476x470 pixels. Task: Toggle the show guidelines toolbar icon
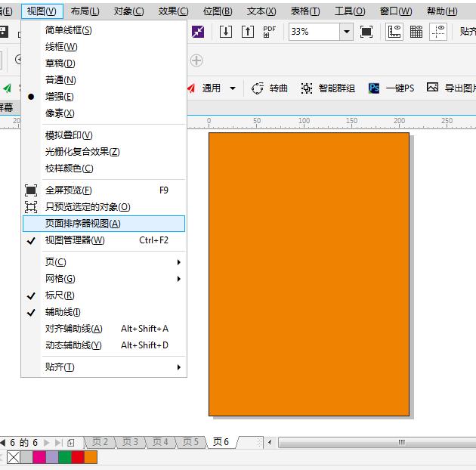tap(438, 32)
